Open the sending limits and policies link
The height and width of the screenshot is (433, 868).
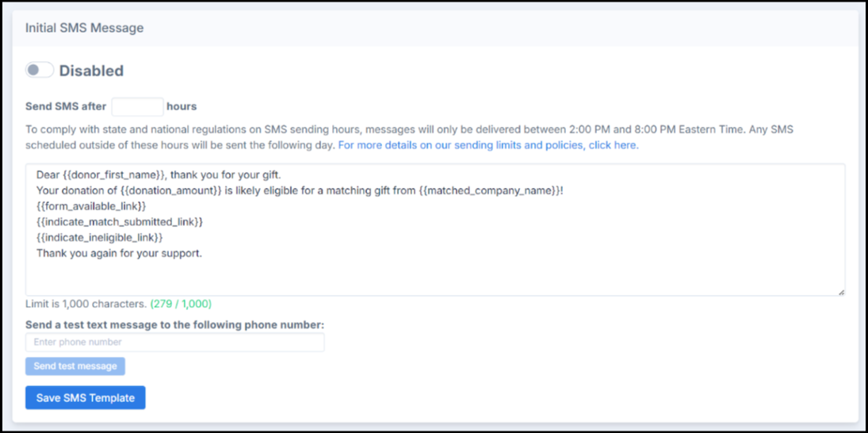(488, 145)
